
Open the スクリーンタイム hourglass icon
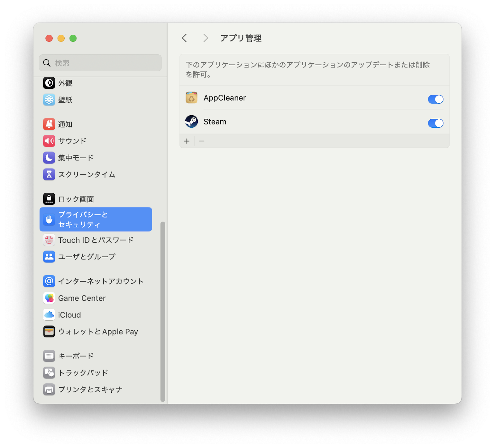(49, 174)
